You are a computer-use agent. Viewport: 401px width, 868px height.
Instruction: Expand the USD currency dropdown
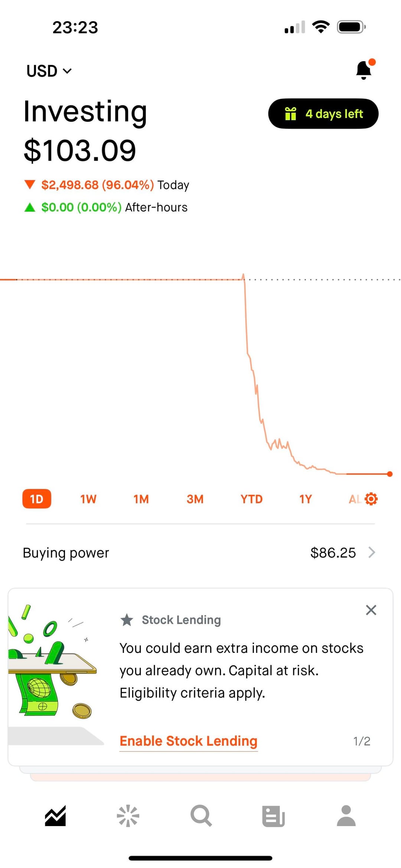coord(49,71)
